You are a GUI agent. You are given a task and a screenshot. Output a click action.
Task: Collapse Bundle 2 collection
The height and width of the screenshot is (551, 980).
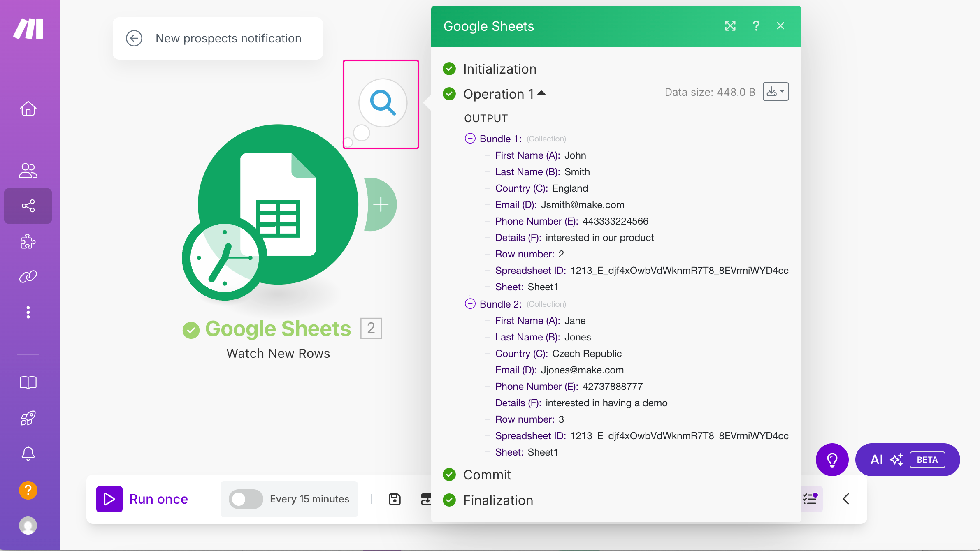point(470,304)
